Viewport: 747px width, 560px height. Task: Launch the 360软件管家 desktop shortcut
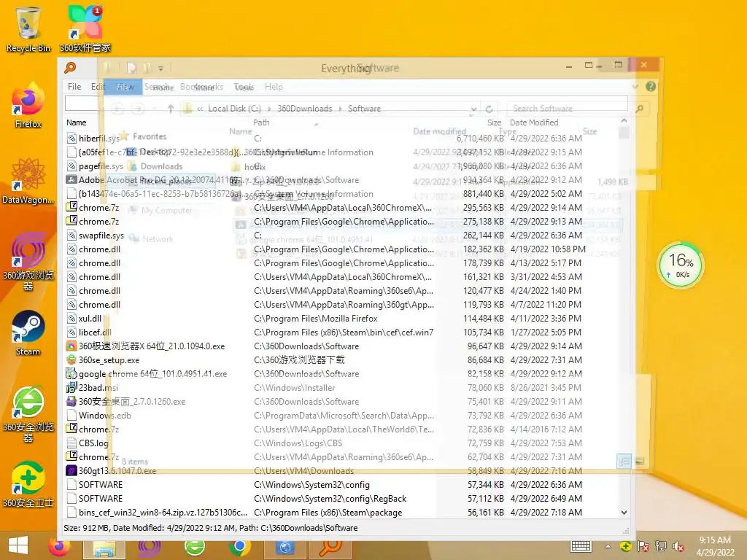click(x=85, y=29)
